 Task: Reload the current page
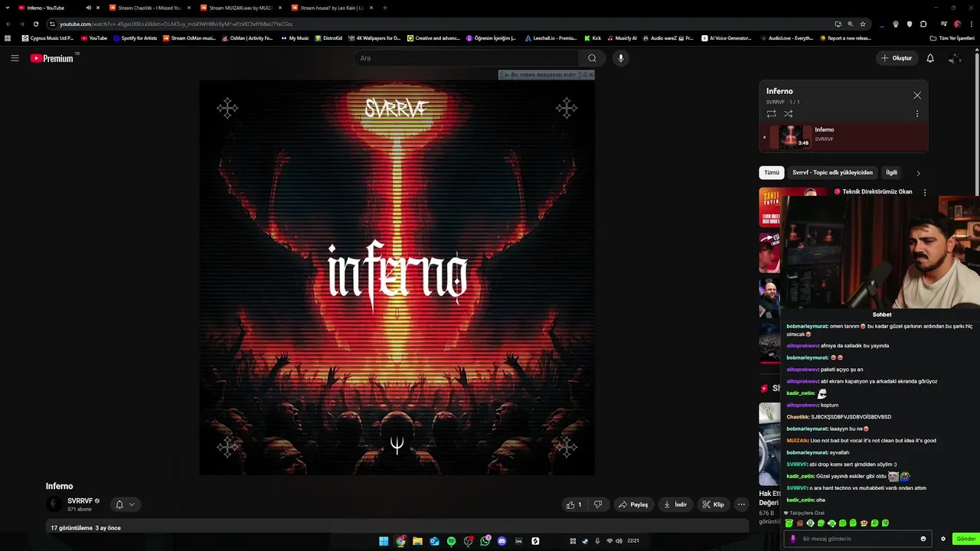(x=35, y=24)
